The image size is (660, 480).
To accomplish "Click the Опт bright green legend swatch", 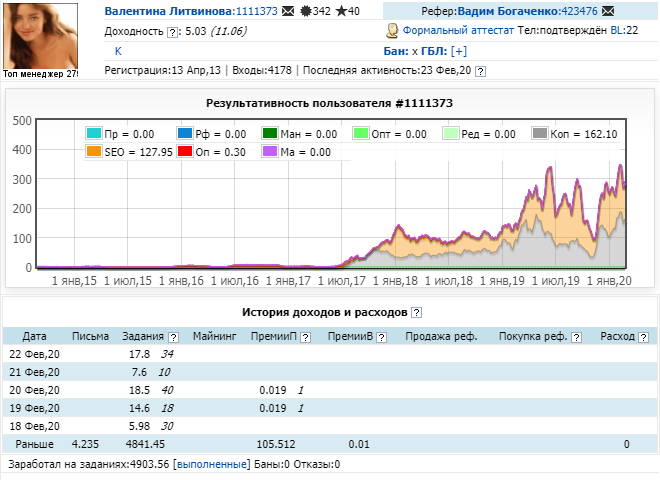I will 361,133.
